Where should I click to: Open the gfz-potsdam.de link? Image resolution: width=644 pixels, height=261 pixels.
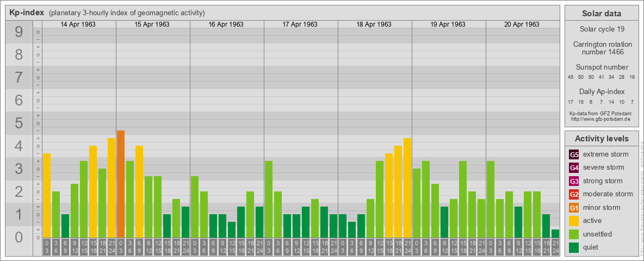pyautogui.click(x=602, y=119)
